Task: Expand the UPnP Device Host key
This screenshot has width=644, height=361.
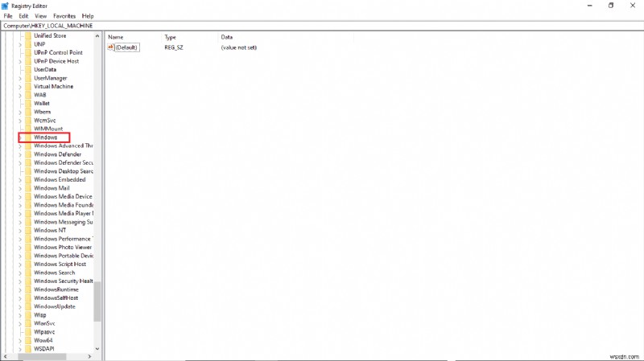Action: point(20,61)
